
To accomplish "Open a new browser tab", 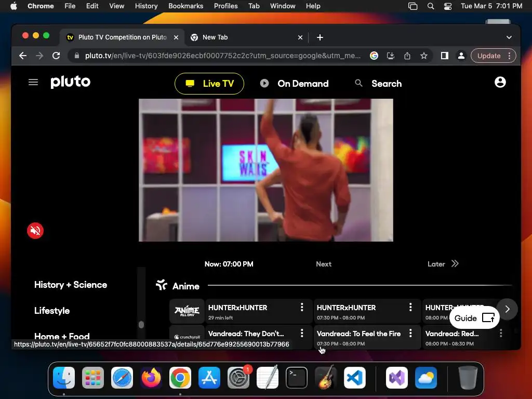I will click(x=320, y=37).
